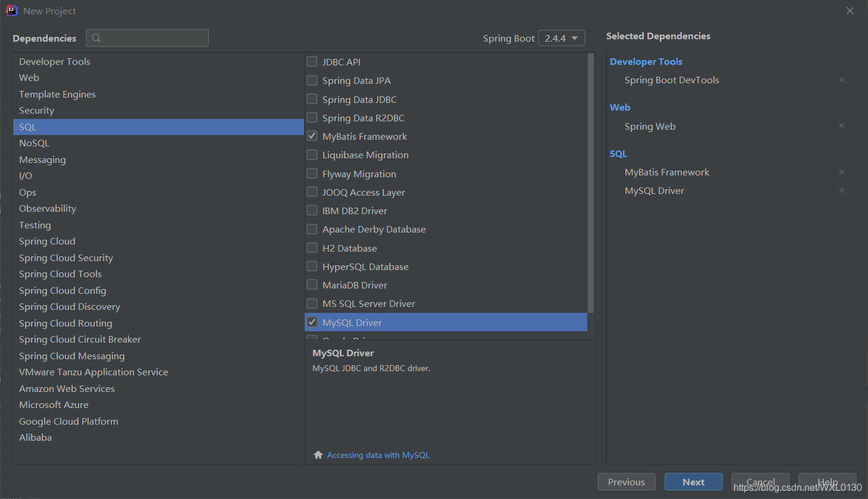Click the dependency list vertical scrollbar
Image resolution: width=868 pixels, height=499 pixels.
click(x=591, y=183)
